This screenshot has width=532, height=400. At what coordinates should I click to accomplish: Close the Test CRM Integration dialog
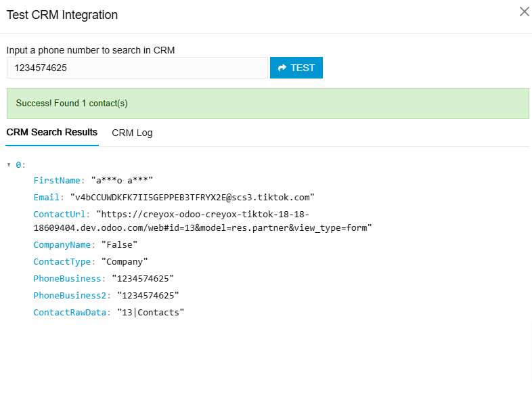coord(524,12)
